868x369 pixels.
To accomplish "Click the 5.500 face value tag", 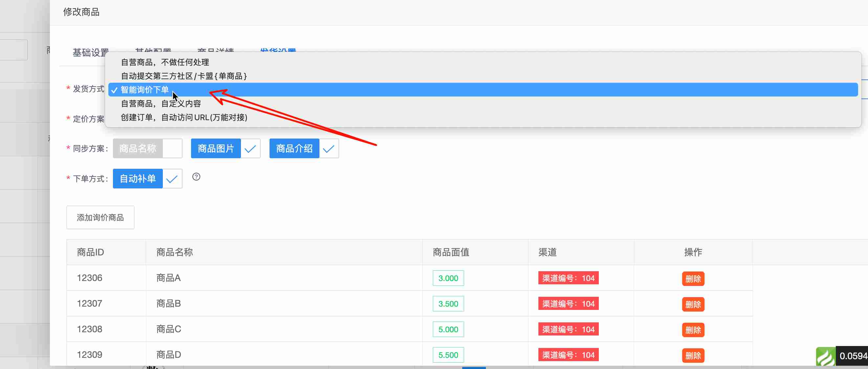I will [448, 355].
